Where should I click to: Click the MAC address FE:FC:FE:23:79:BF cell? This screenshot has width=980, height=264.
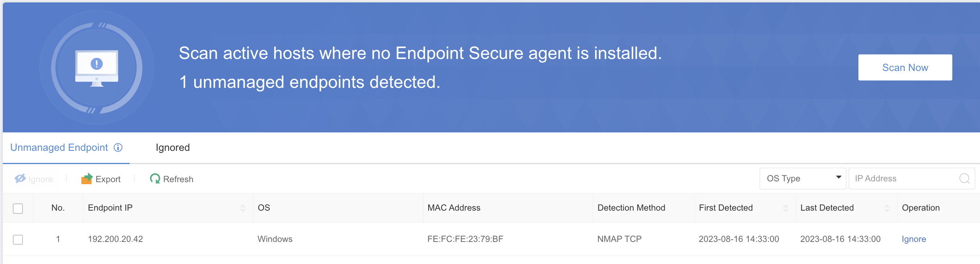465,239
